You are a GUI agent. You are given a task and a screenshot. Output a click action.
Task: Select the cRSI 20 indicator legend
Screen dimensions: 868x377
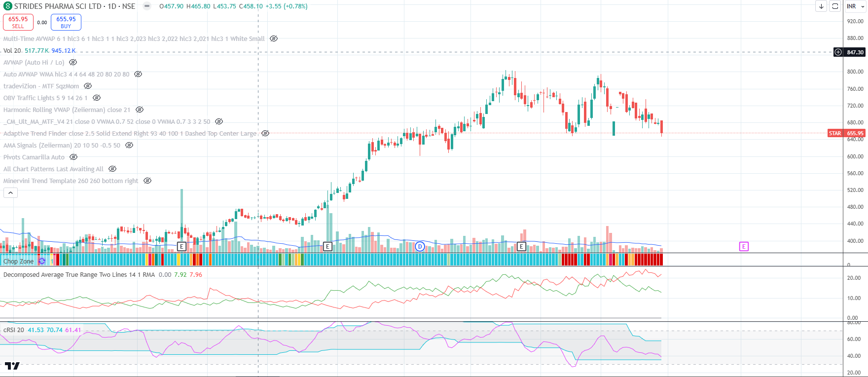pyautogui.click(x=14, y=330)
